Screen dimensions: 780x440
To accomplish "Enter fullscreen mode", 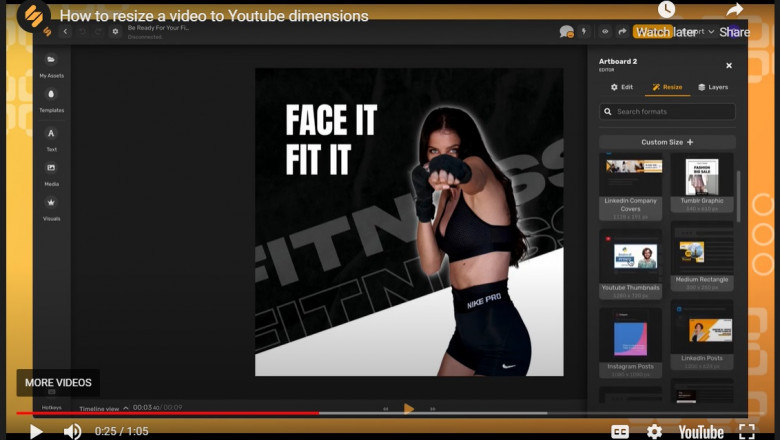I will click(747, 432).
